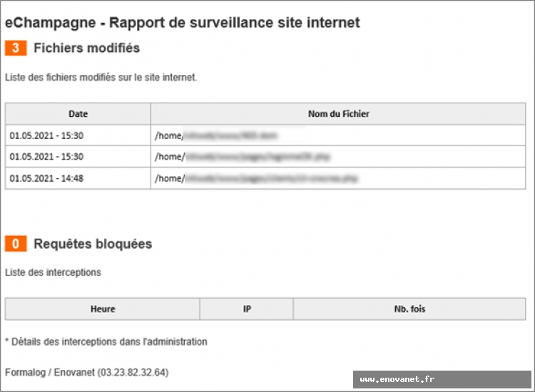Click the Heure column header
Image resolution: width=535 pixels, height=392 pixels.
point(103,309)
